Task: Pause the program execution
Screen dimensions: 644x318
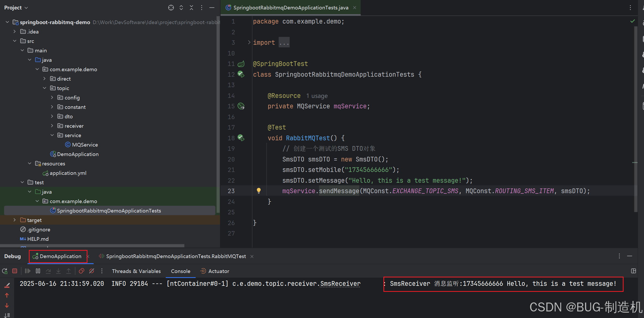Action: pyautogui.click(x=38, y=271)
